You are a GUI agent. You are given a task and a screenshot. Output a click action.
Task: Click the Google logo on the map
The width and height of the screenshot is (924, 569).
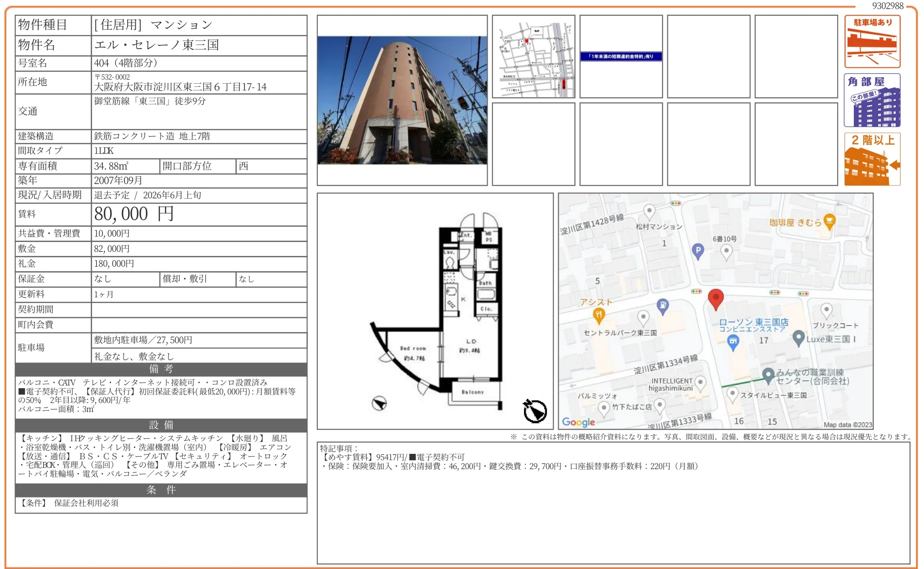click(x=578, y=422)
